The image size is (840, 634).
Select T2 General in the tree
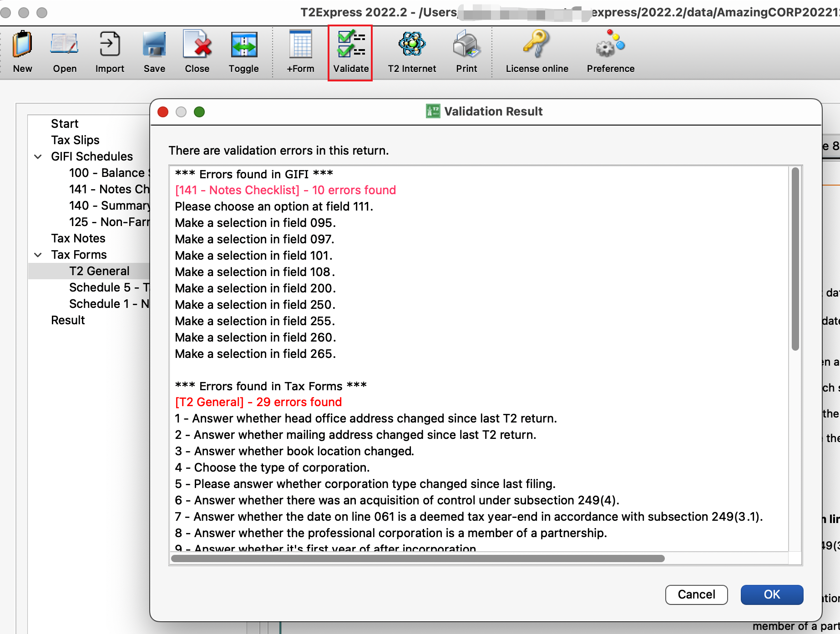tap(99, 271)
